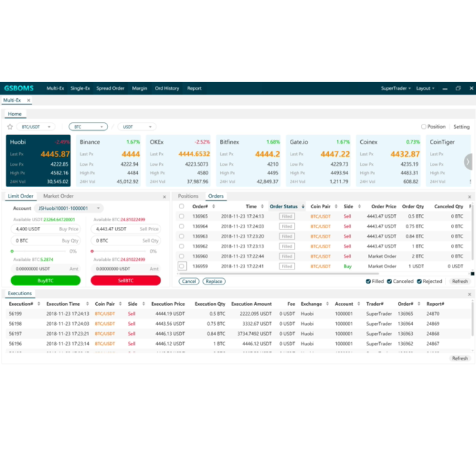Open the Account JSHuobi10001 dropdown

[68, 208]
